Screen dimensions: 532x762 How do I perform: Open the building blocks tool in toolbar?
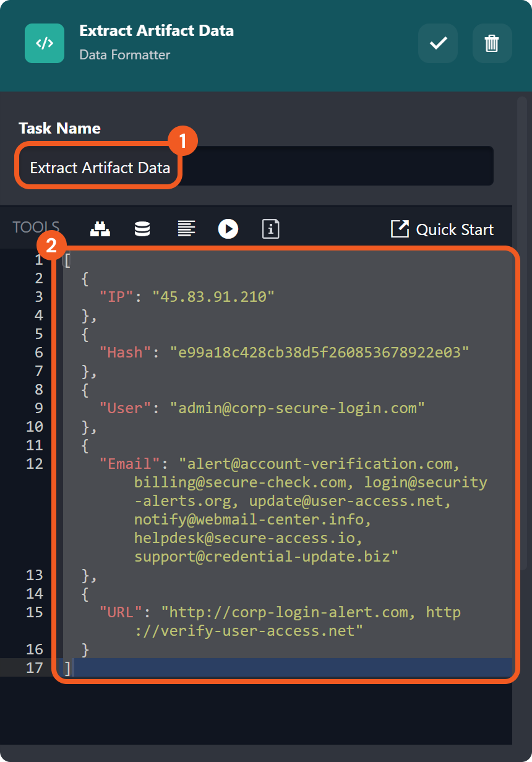pos(100,229)
